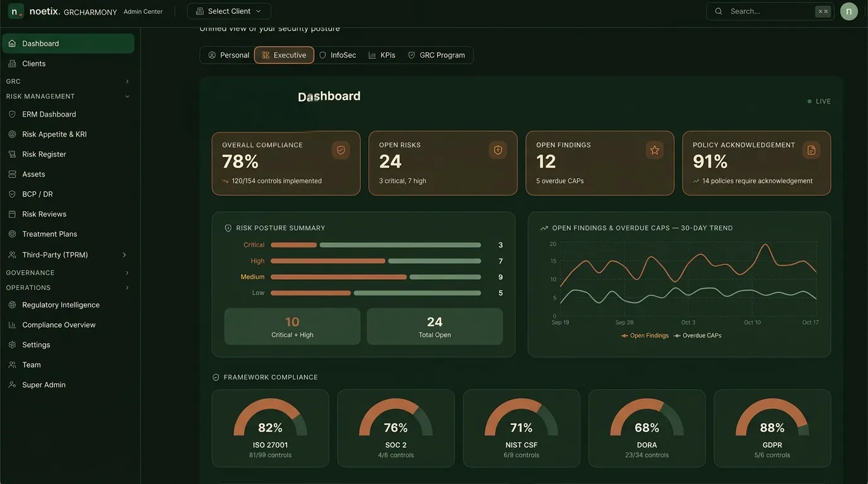Open the ISO 27001 gauge card
Viewport: 868px width, 484px height.
click(270, 429)
